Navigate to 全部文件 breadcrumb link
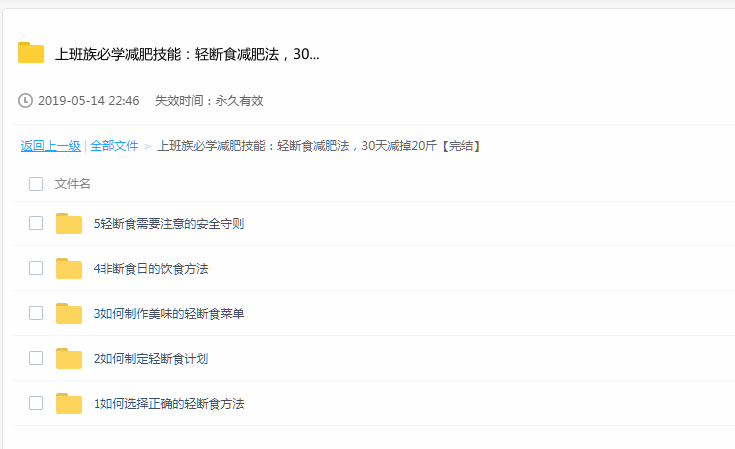735x449 pixels. 114,146
